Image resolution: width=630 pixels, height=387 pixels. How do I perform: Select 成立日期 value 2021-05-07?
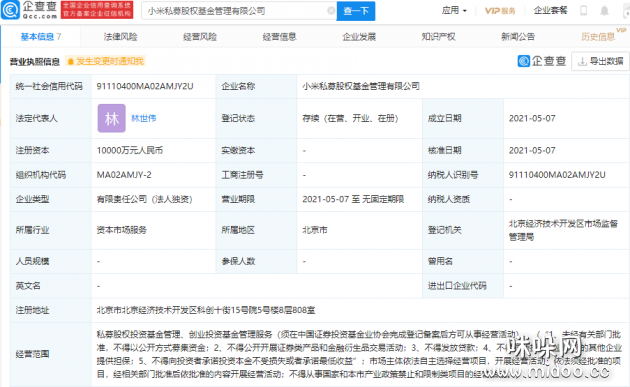(x=532, y=118)
